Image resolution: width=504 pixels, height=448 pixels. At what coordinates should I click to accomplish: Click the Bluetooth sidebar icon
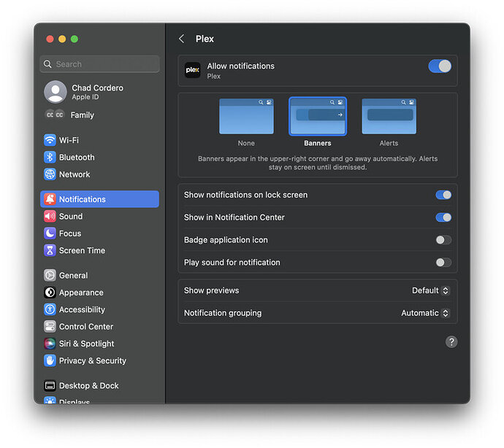tap(50, 157)
